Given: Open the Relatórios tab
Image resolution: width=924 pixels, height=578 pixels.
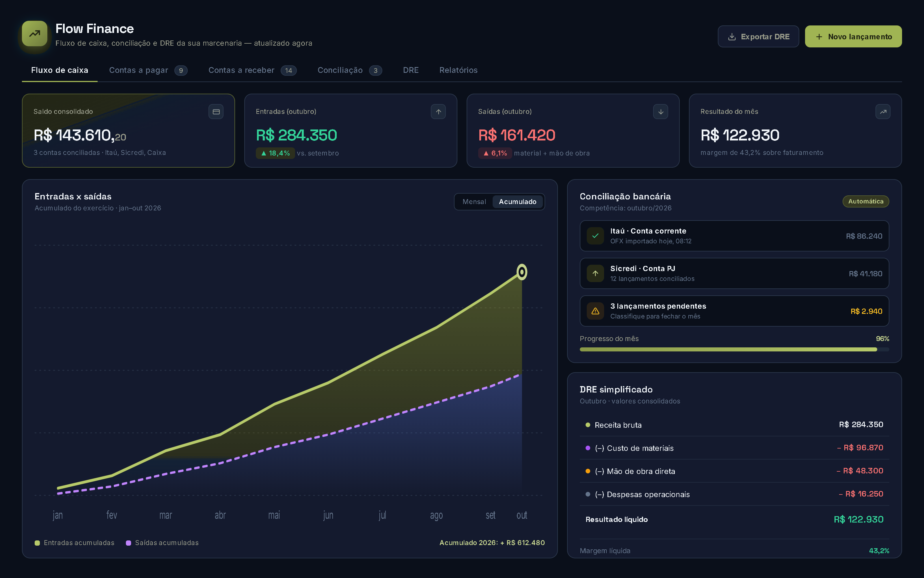Looking at the screenshot, I should 458,70.
